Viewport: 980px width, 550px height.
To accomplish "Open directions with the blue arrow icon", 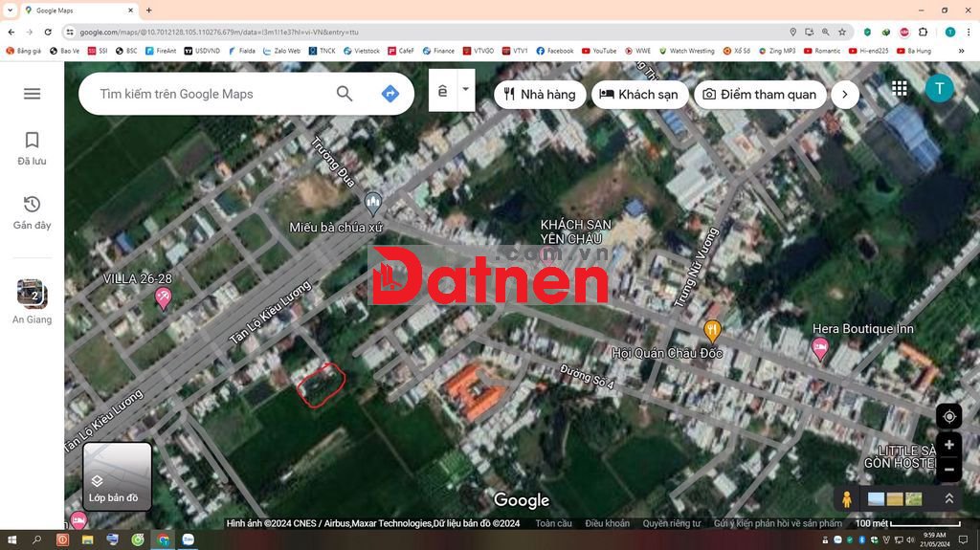I will point(390,94).
